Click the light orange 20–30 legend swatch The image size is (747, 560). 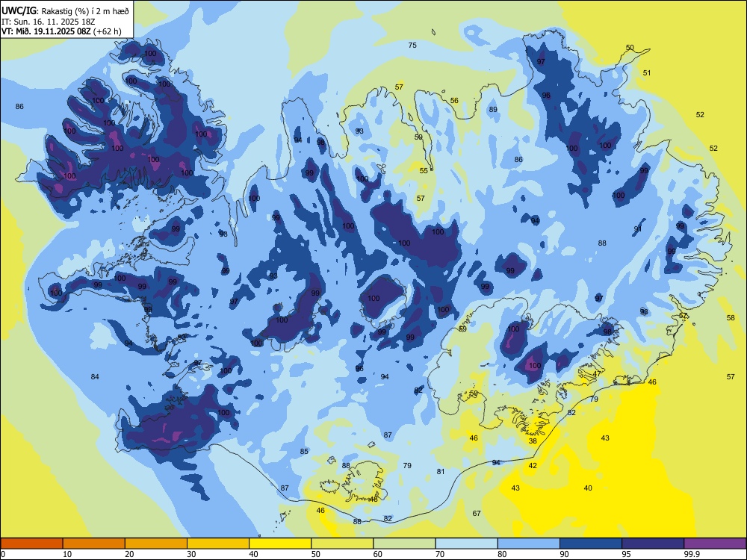[156, 544]
